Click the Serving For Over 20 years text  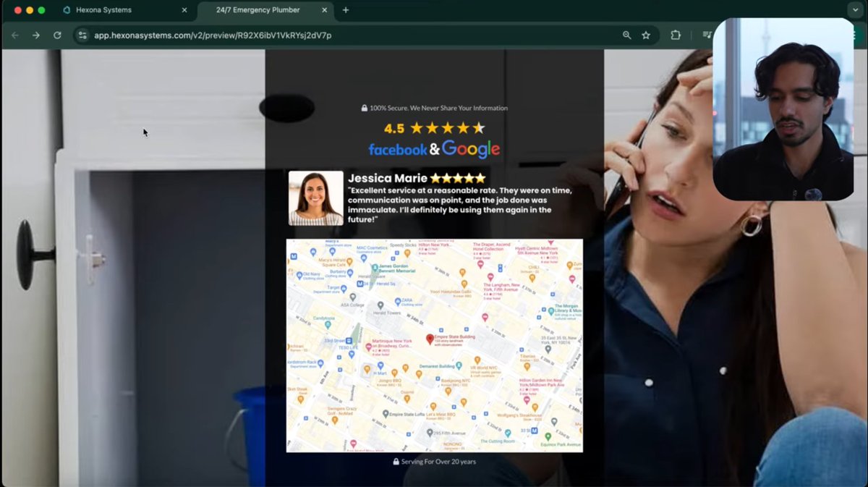438,462
